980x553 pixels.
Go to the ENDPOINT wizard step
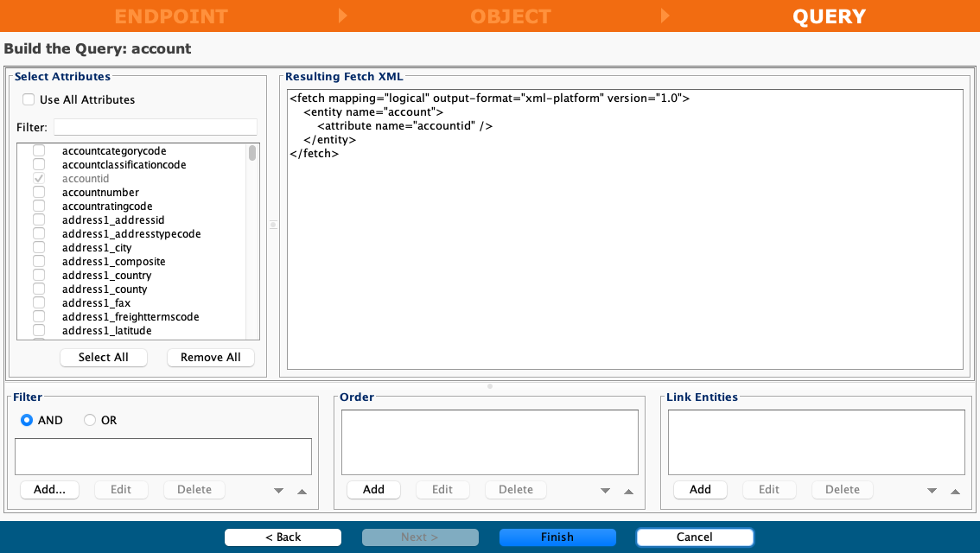171,16
